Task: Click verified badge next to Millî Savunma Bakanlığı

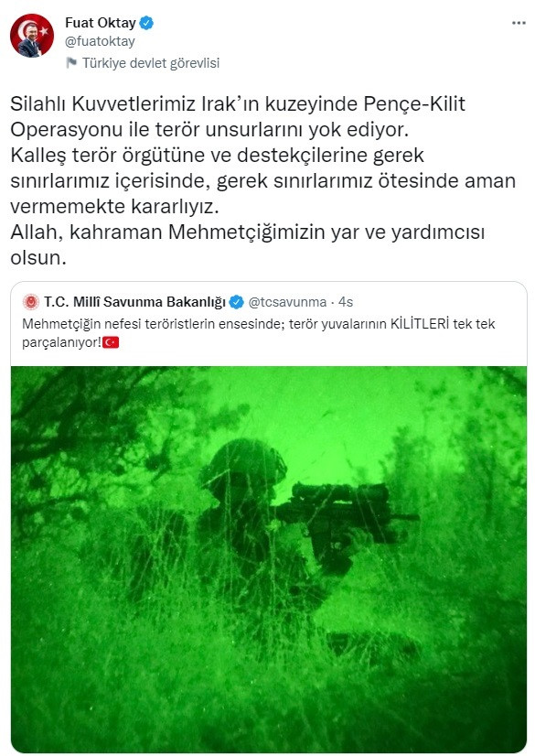Action: tap(237, 302)
